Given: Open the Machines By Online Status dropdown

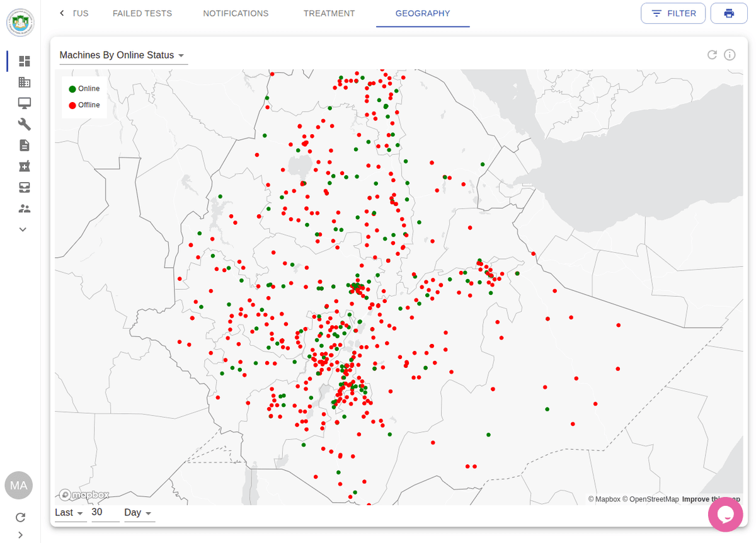Looking at the screenshot, I should click(x=123, y=55).
